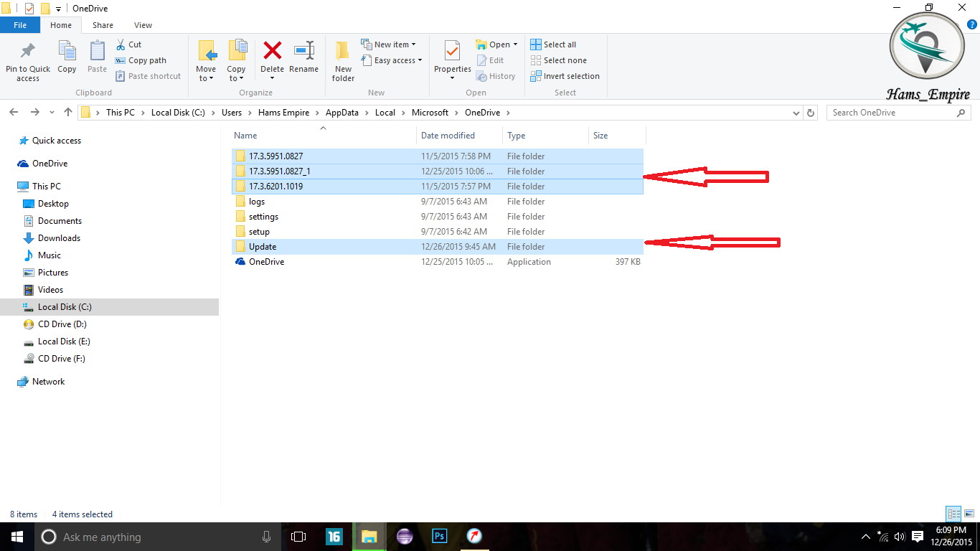980x551 pixels.
Task: Click AppData in the address path
Action: coord(342,113)
